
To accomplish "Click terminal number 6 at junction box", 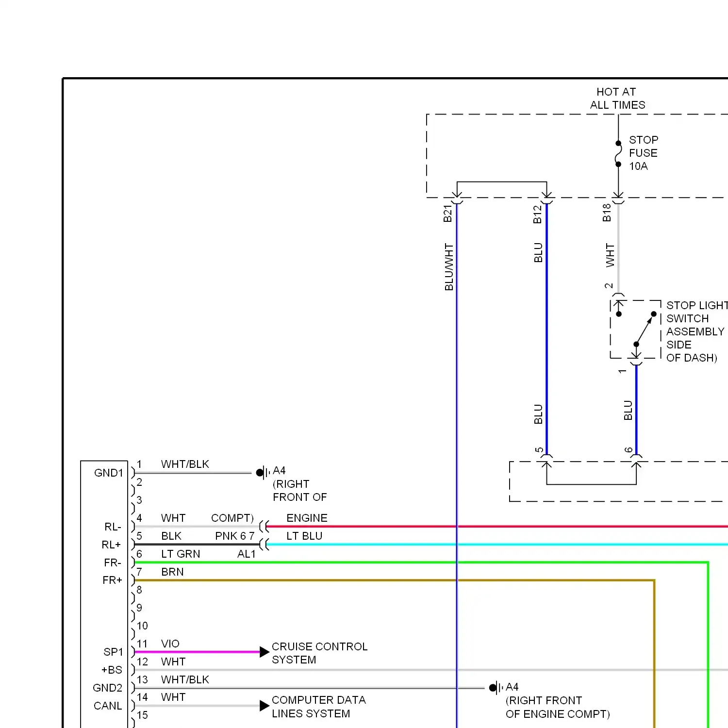I will point(629,450).
